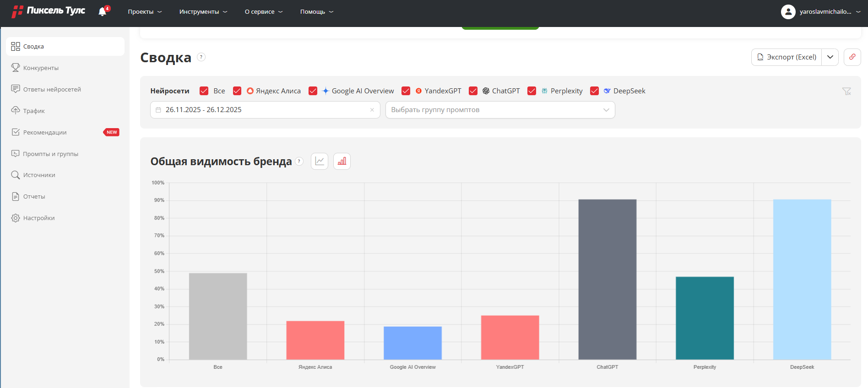868x388 pixels.
Task: Expand the export options arrow
Action: pyautogui.click(x=830, y=57)
